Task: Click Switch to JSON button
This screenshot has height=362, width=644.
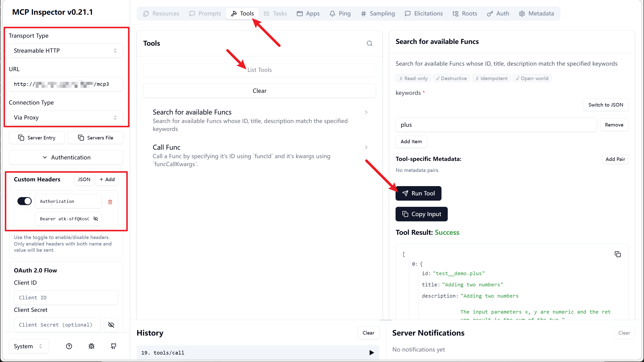Action: tap(606, 105)
